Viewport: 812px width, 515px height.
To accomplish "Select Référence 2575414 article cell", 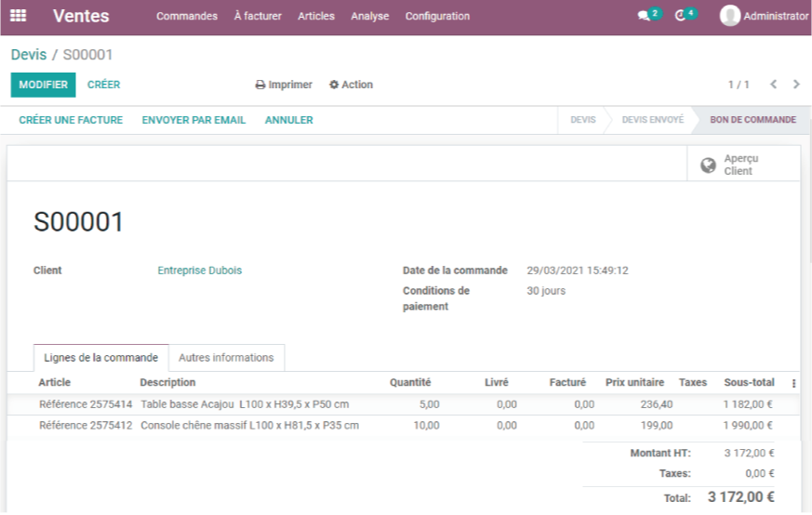I will (86, 404).
